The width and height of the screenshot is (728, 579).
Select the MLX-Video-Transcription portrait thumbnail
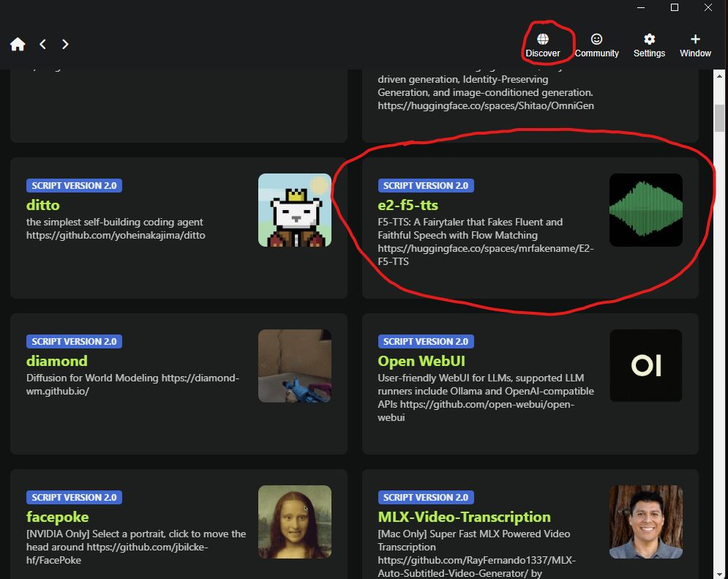[x=646, y=522]
